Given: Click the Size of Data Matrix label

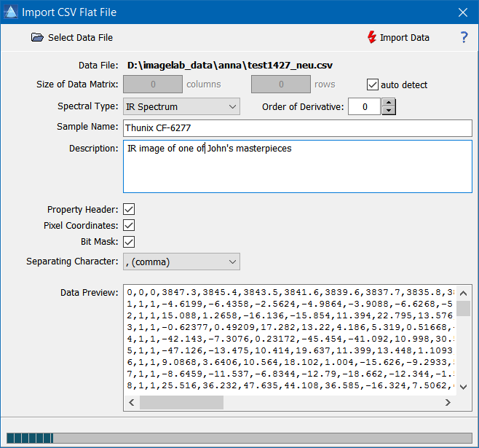Looking at the screenshot, I should click(x=77, y=84).
